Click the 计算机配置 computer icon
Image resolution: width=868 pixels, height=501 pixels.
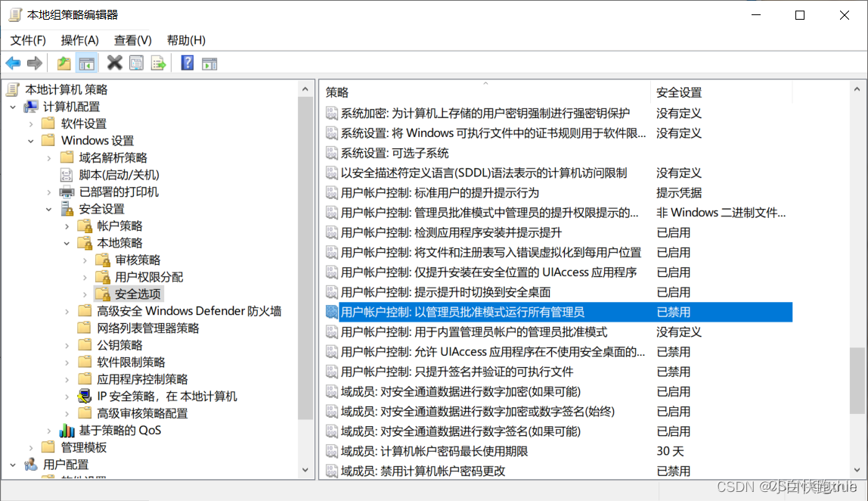tap(31, 107)
